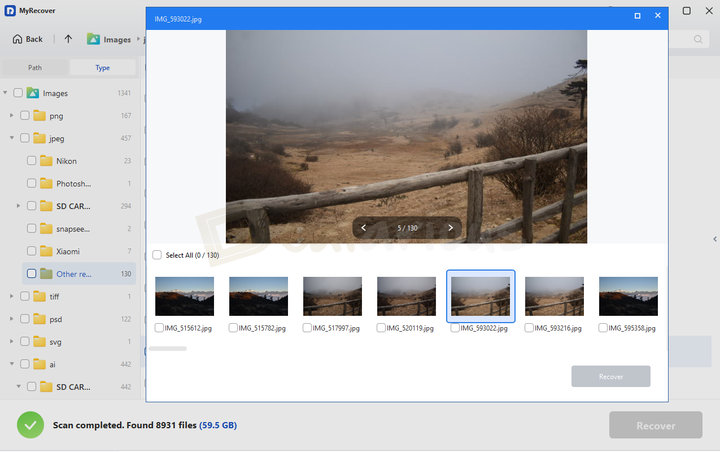
Task: Click the 59.5 GB size link
Action: point(218,425)
